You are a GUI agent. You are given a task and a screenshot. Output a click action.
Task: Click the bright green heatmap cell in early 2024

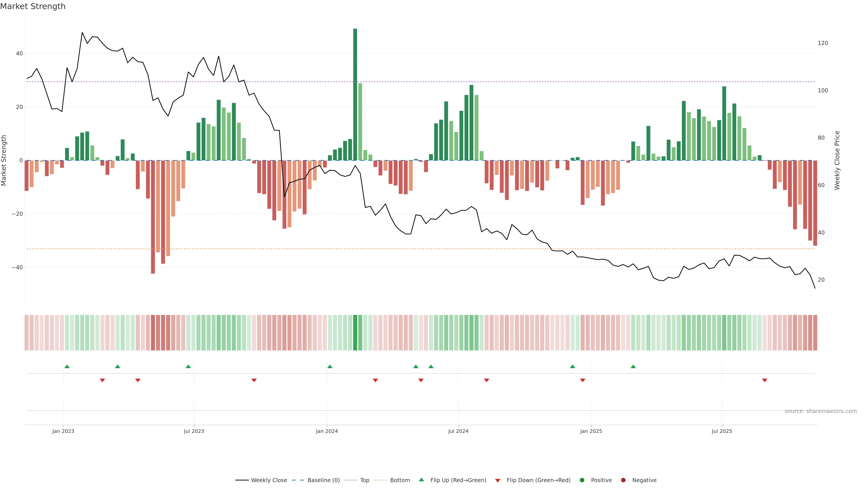coord(355,333)
